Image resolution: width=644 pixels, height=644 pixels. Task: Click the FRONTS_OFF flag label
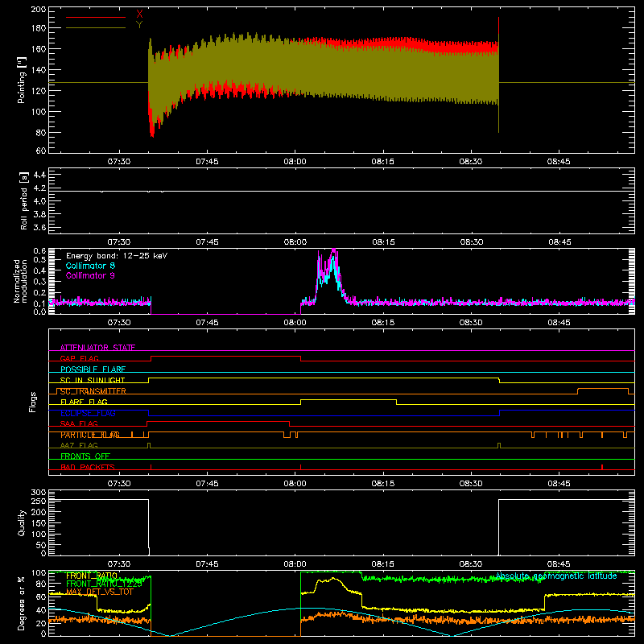(x=85, y=456)
